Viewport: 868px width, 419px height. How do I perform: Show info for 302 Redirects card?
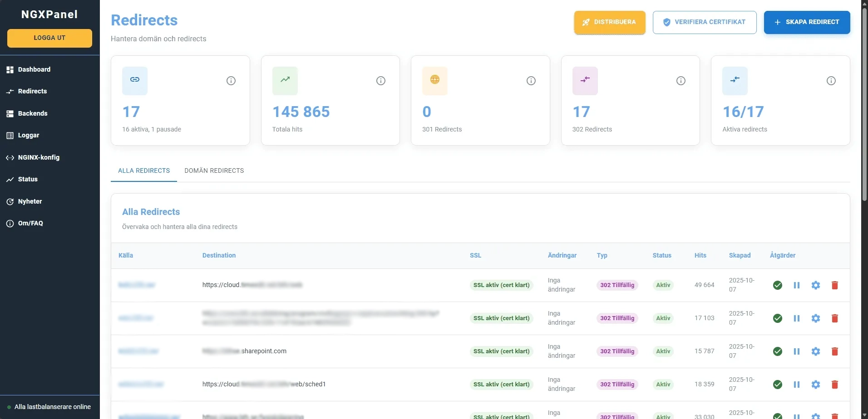[681, 81]
